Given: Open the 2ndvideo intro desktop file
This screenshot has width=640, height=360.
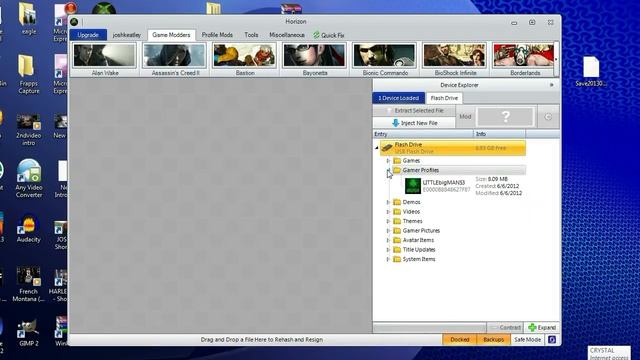Looking at the screenshot, I should (x=28, y=130).
